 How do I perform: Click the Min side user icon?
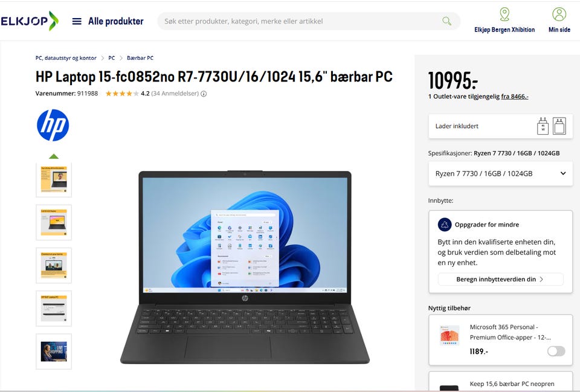(559, 14)
